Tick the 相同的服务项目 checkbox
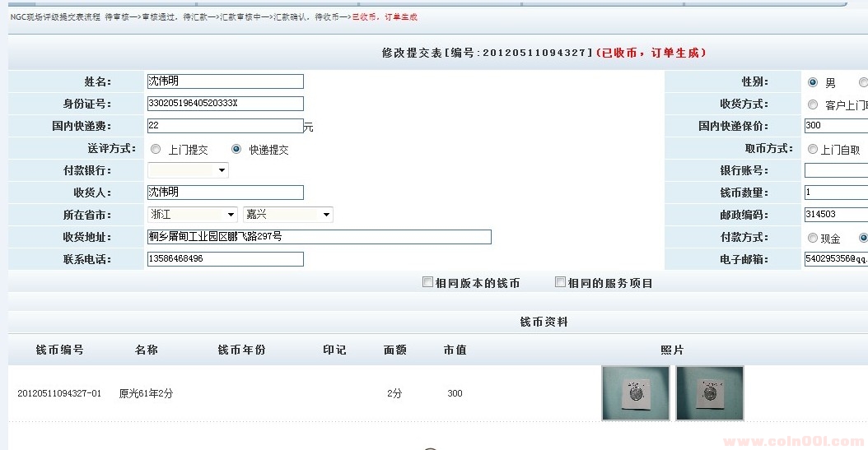This screenshot has width=868, height=450. [x=560, y=282]
